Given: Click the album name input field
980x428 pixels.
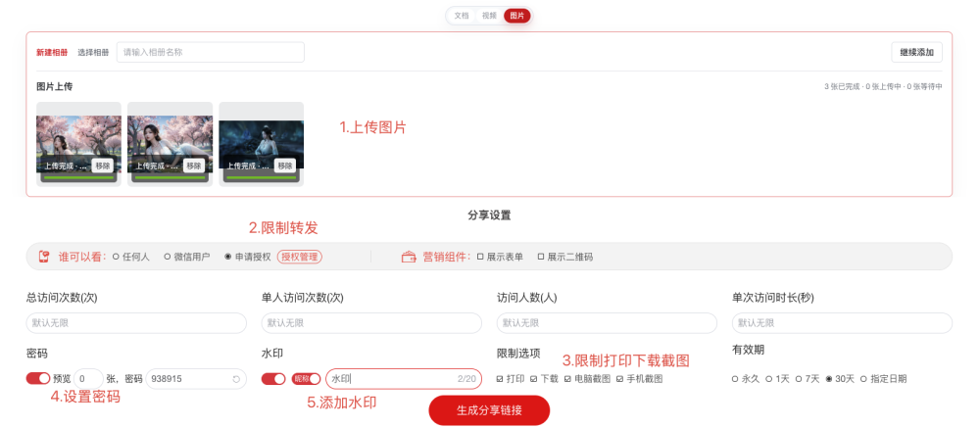Looking at the screenshot, I should coord(211,53).
